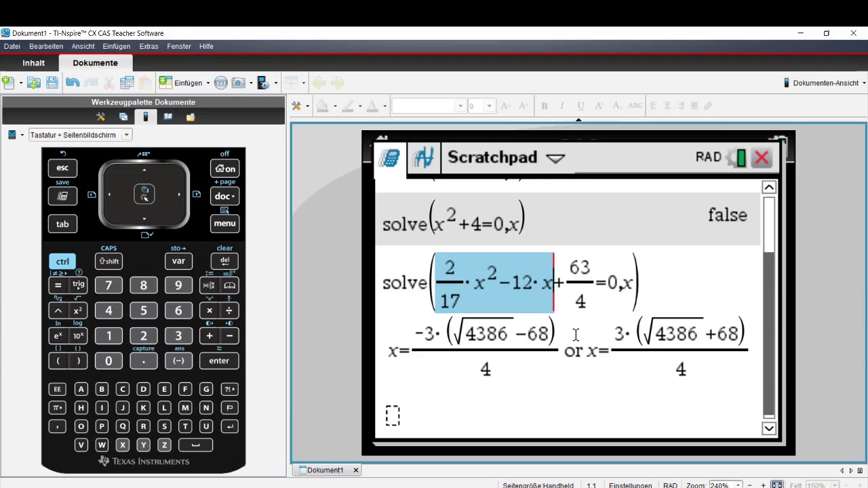Close the Scratchpad with the red X
The image size is (868, 488).
point(762,158)
